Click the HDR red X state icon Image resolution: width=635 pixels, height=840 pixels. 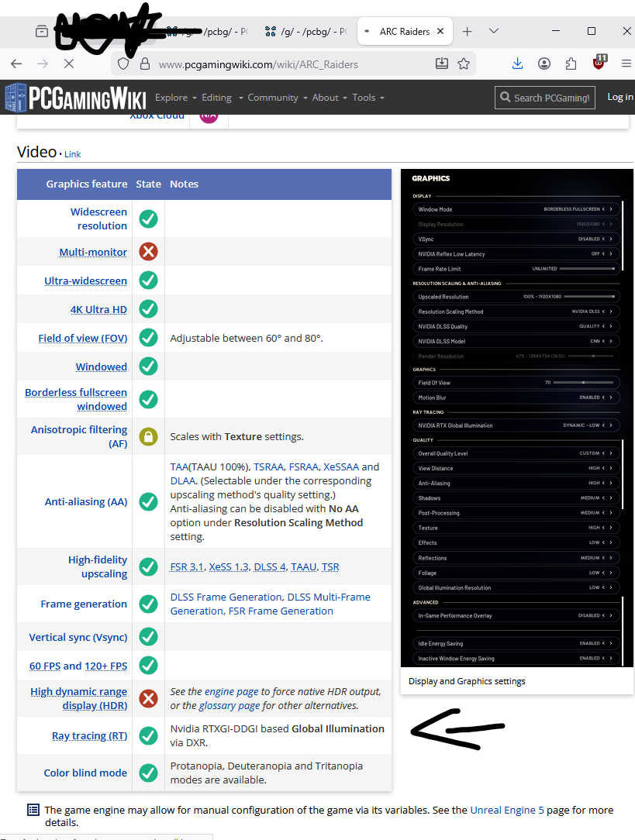[x=148, y=698]
